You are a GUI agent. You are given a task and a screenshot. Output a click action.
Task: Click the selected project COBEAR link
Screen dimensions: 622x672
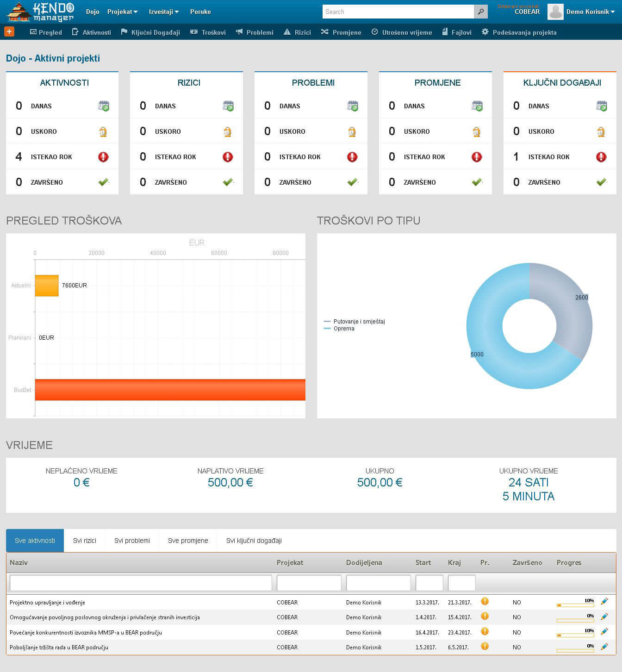[527, 12]
